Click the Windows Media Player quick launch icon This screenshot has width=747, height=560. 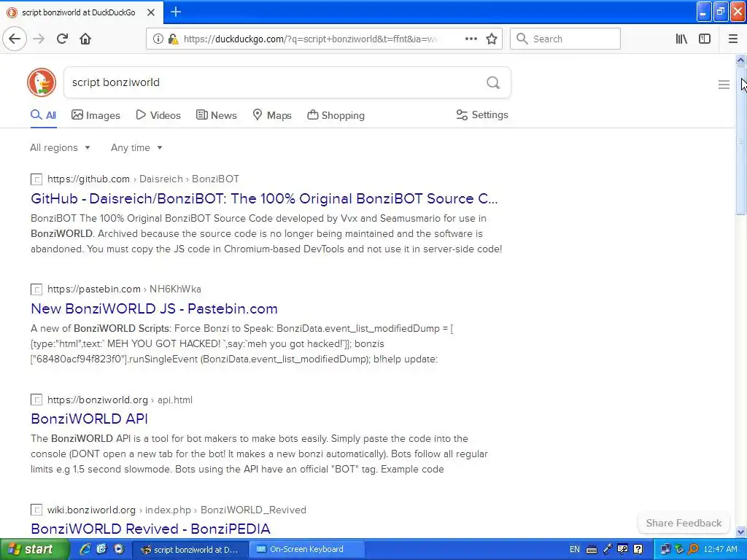point(119,549)
